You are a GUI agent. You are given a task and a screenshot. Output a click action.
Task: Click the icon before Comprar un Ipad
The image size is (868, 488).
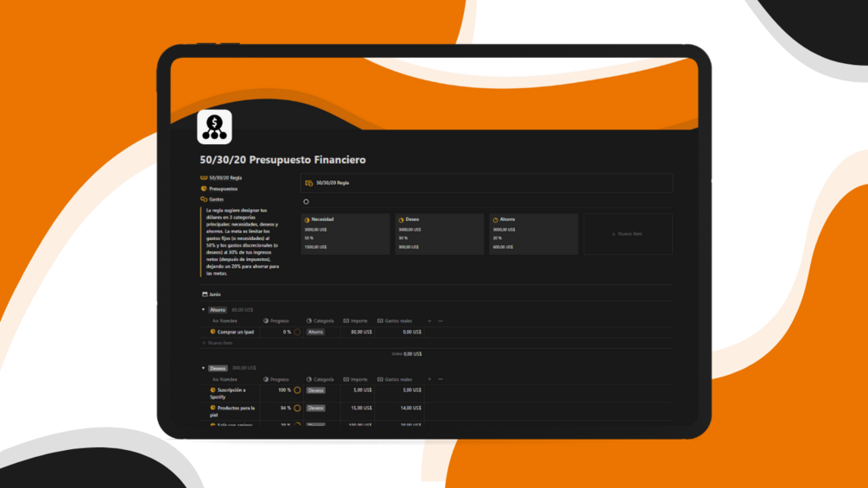click(212, 332)
